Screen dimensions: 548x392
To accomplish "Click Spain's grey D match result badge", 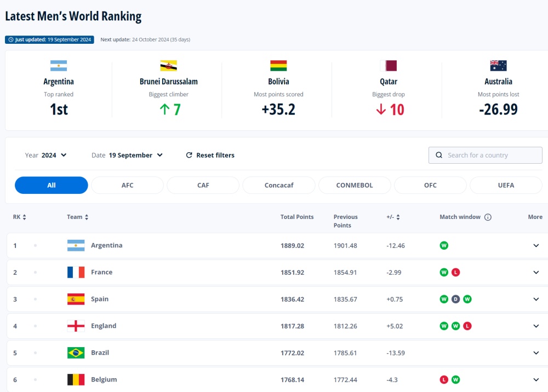I will click(455, 299).
